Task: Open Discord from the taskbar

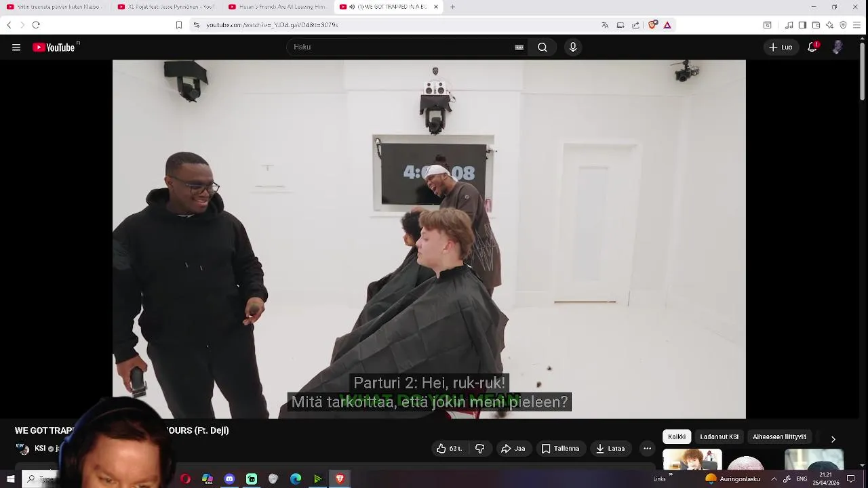Action: point(229,479)
